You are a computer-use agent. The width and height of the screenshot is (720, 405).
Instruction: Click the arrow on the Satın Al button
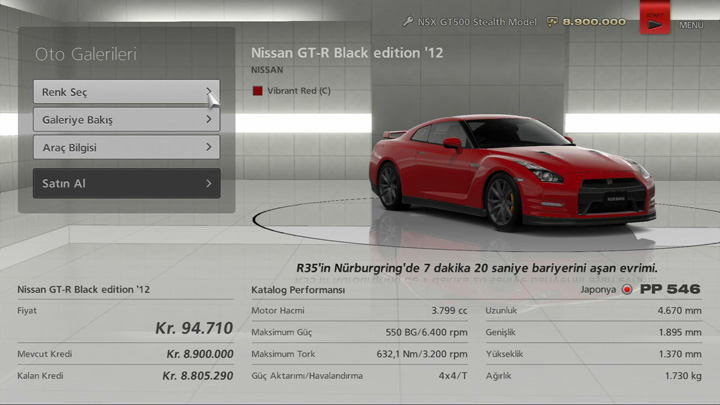click(208, 184)
